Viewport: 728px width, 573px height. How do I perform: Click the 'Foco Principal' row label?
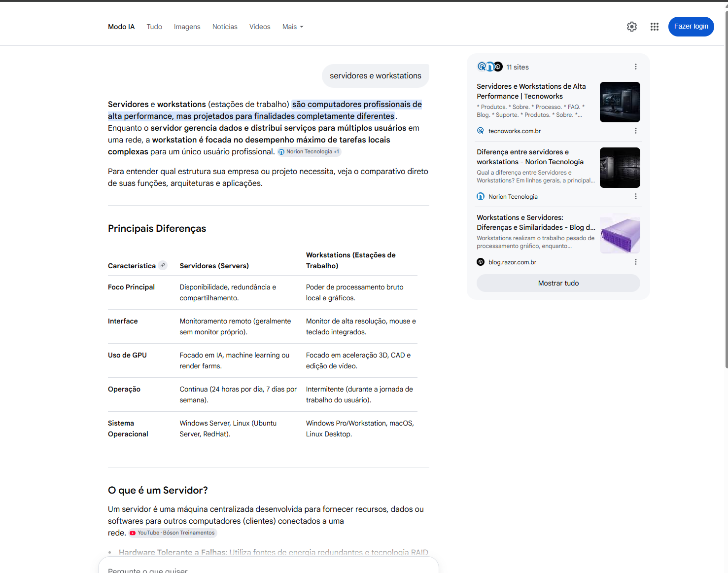[131, 287]
